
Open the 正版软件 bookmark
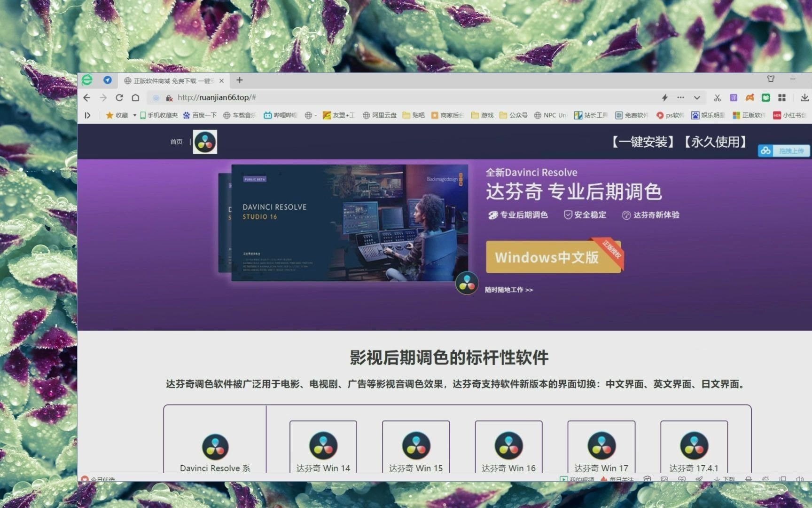tap(749, 115)
